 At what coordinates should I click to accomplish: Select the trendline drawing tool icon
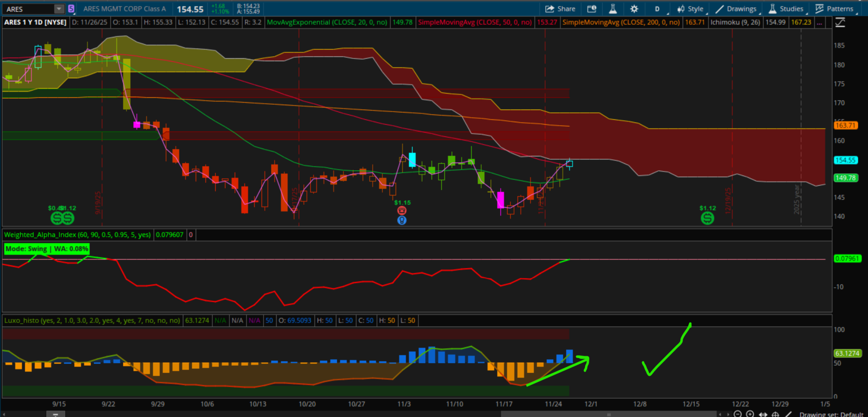[x=788, y=414]
